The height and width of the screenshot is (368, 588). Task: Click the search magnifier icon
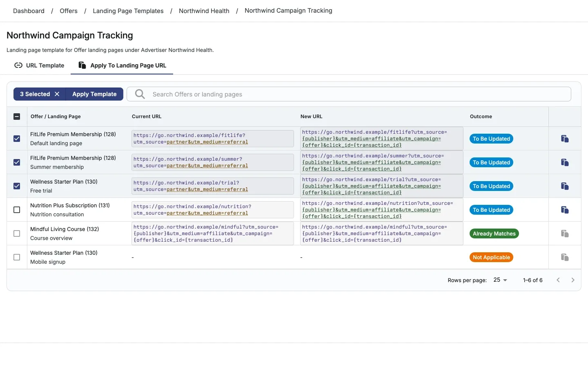click(140, 94)
